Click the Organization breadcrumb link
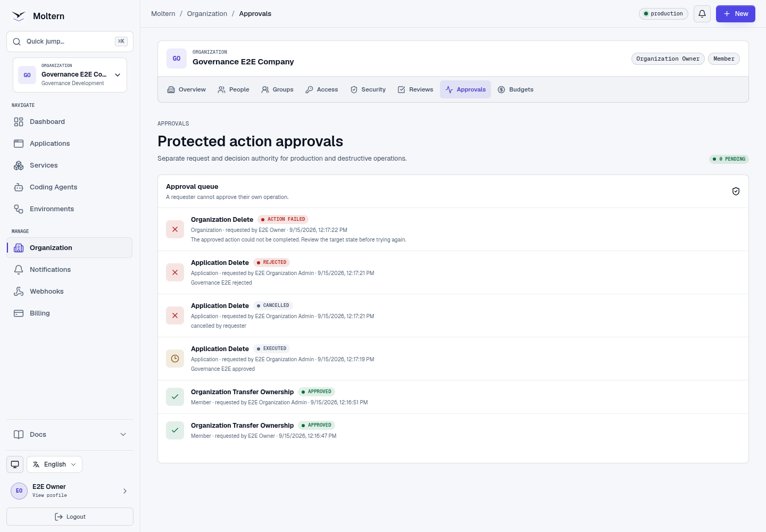 pyautogui.click(x=207, y=14)
